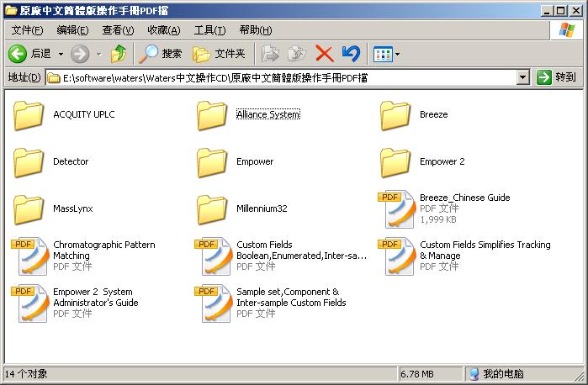The image size is (588, 385).
Task: Click the 'Millennium32' folder name
Action: coord(262,208)
